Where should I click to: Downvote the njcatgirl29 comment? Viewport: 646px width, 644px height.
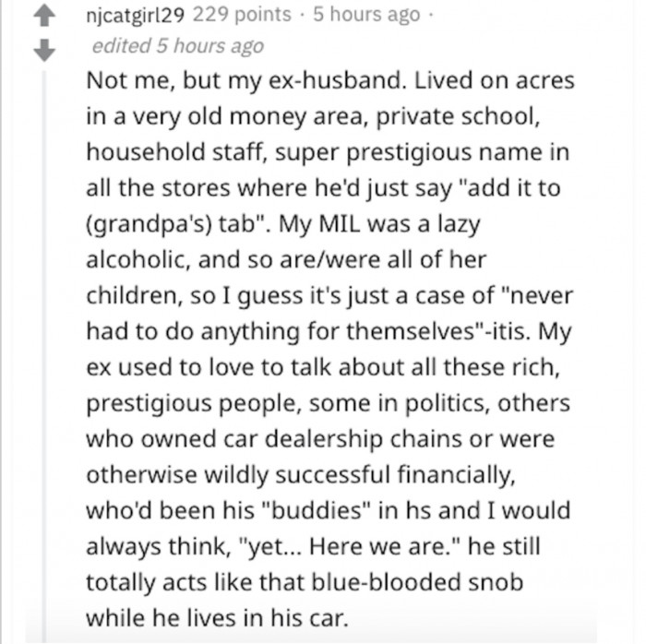click(44, 50)
